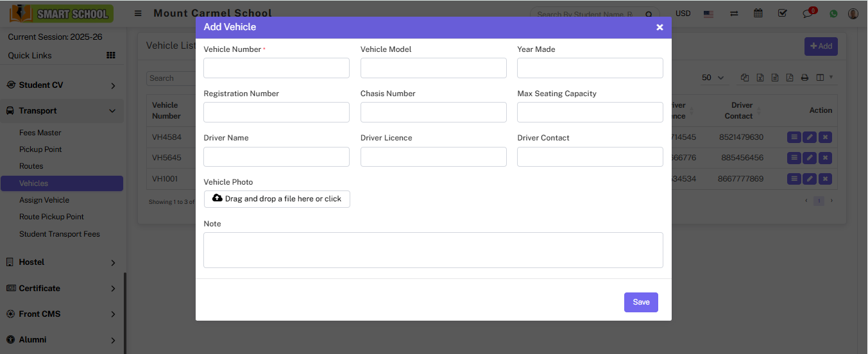Click the print icon above the table
This screenshot has height=354, width=868.
pyautogui.click(x=804, y=78)
